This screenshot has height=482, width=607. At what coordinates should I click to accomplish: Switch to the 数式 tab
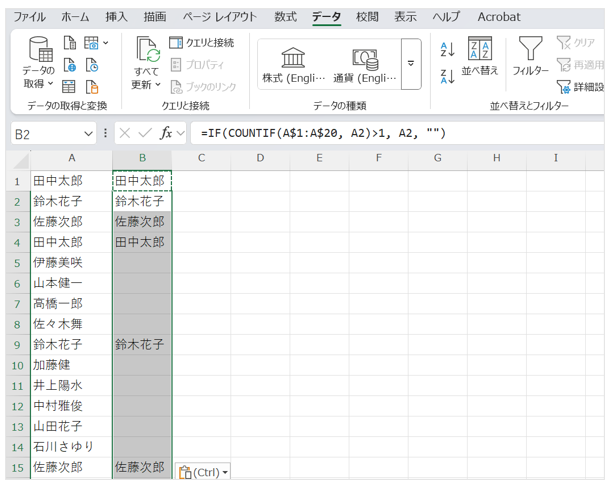tap(285, 17)
